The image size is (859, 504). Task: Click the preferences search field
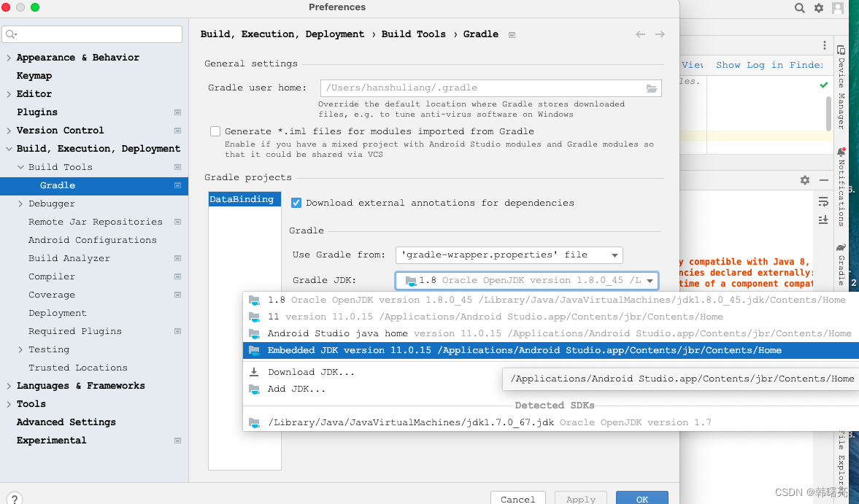click(92, 34)
